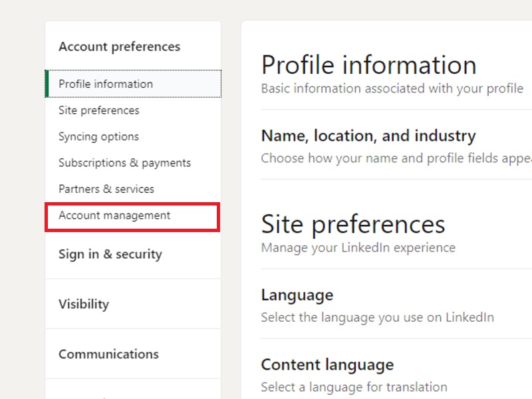
Task: Click the 'Basic information associated with your profile' subtitle
Action: click(392, 88)
